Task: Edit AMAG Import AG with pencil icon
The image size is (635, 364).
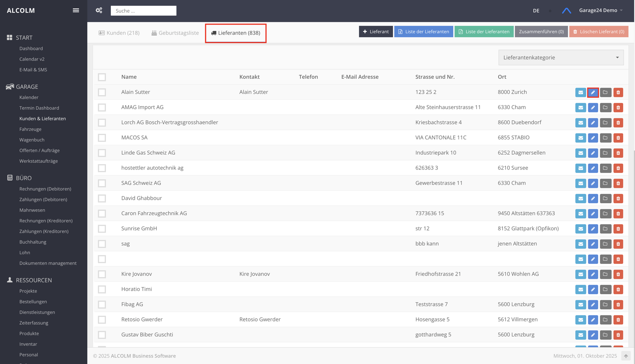Action: point(593,107)
